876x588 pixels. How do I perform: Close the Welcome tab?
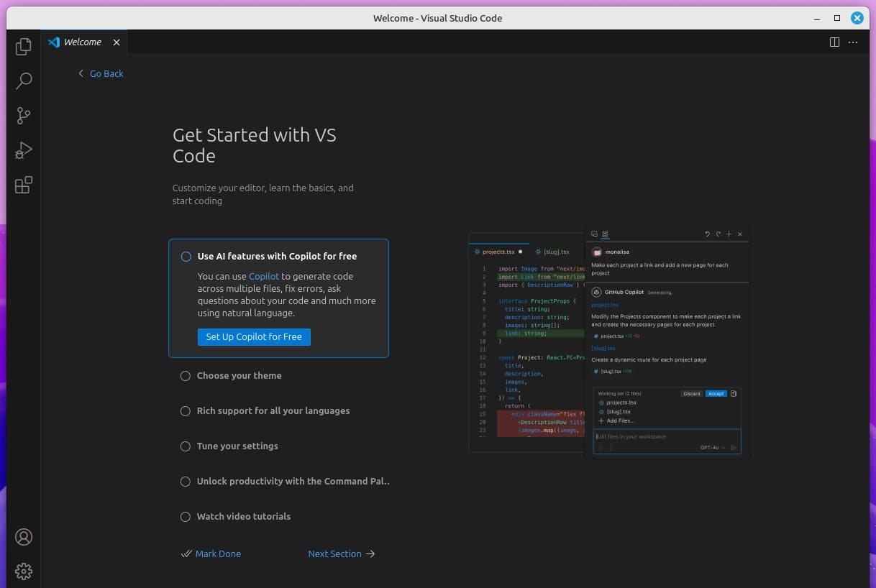pyautogui.click(x=117, y=42)
